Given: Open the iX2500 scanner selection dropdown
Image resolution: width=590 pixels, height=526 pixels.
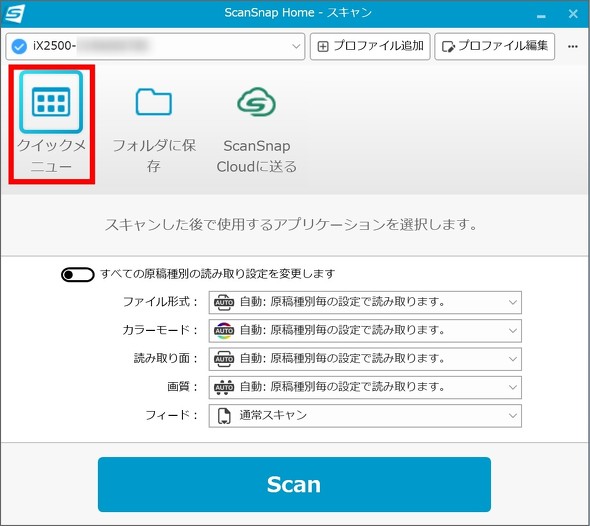Looking at the screenshot, I should click(155, 46).
